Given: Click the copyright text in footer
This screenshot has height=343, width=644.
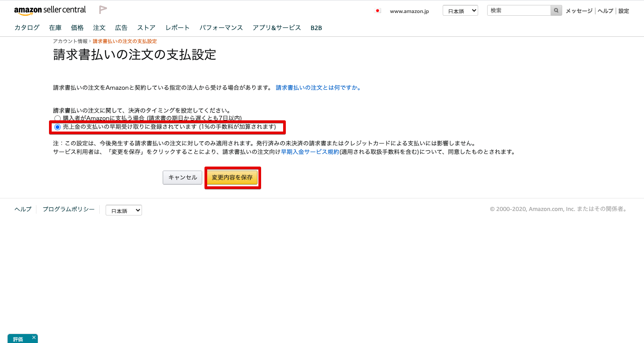Looking at the screenshot, I should pyautogui.click(x=559, y=209).
